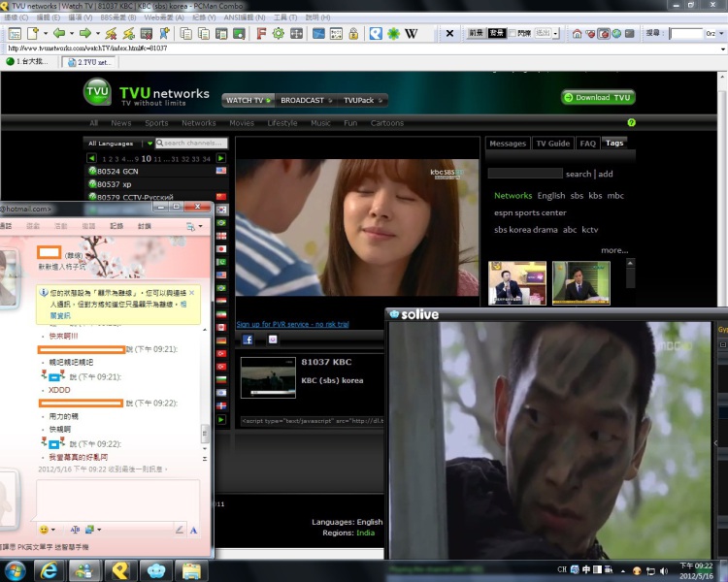Click the Messenger chat scrollbar thumb
Viewport: 728px width, 582px height.
coord(205,433)
